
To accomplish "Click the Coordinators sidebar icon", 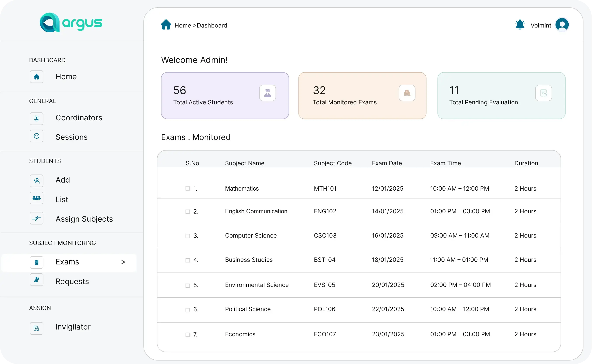I will pos(37,119).
